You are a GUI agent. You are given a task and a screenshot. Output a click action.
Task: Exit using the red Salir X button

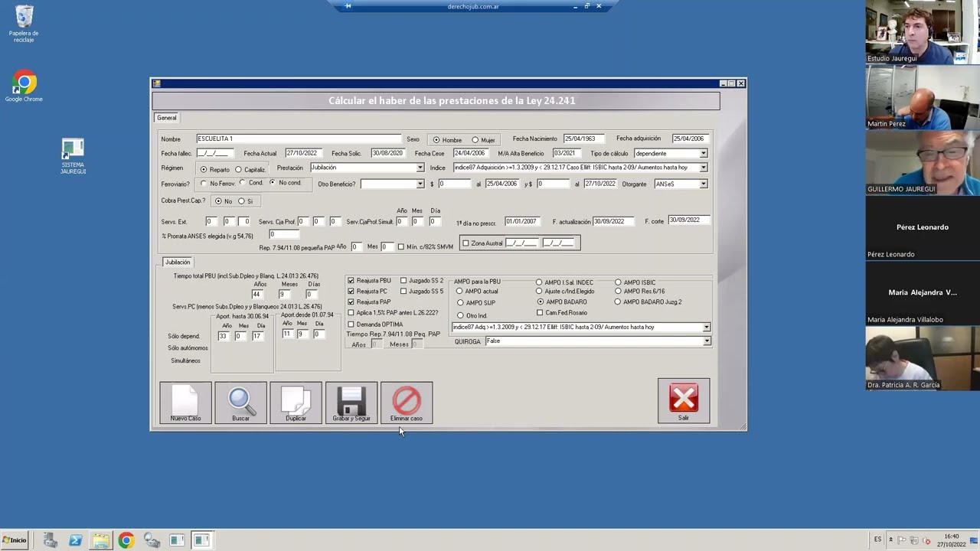point(684,400)
